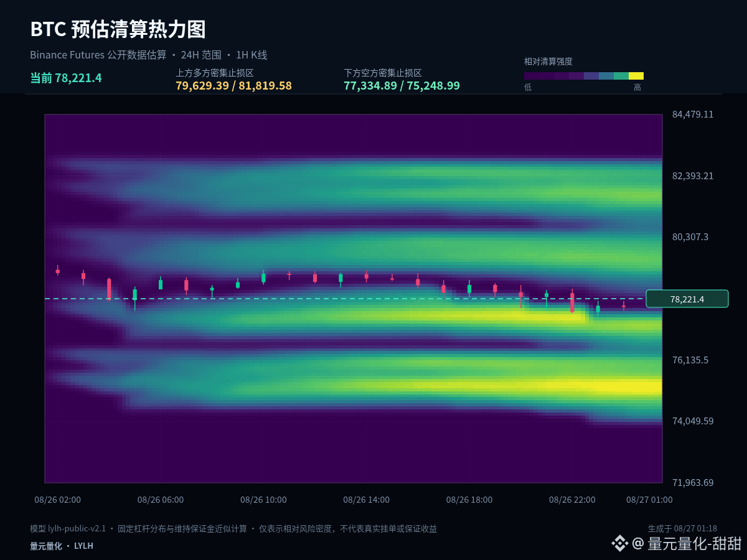The width and height of the screenshot is (747, 560).
Task: Click the y-axis label 84,479.11
Action: (693, 114)
